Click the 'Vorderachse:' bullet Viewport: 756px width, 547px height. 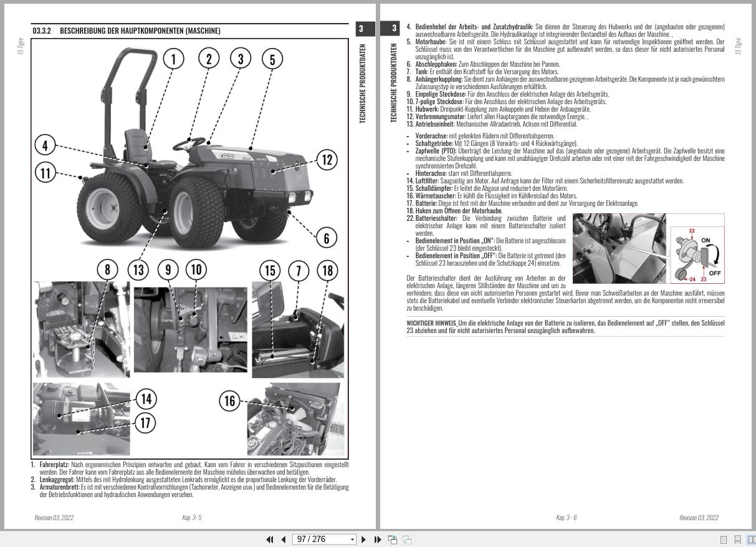480,135
